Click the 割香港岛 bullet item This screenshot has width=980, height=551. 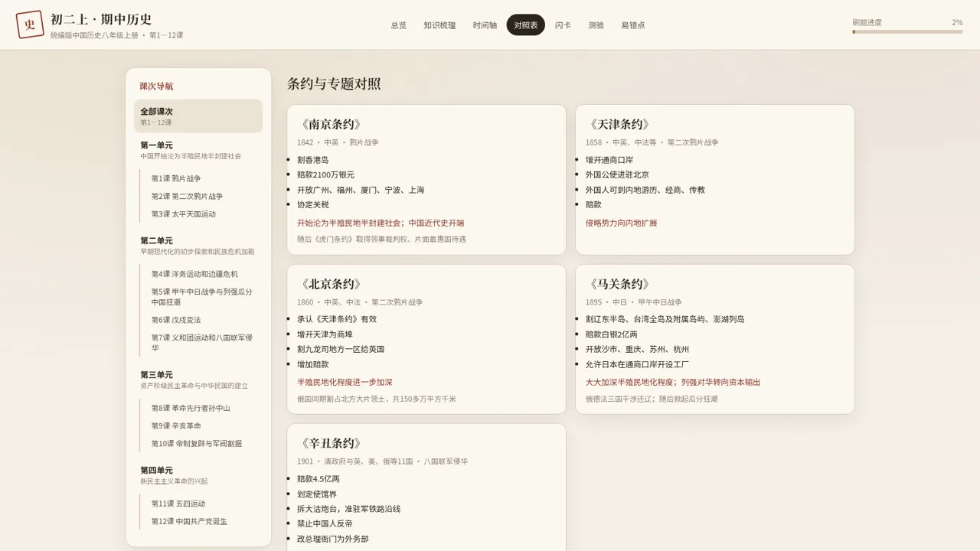pos(313,160)
